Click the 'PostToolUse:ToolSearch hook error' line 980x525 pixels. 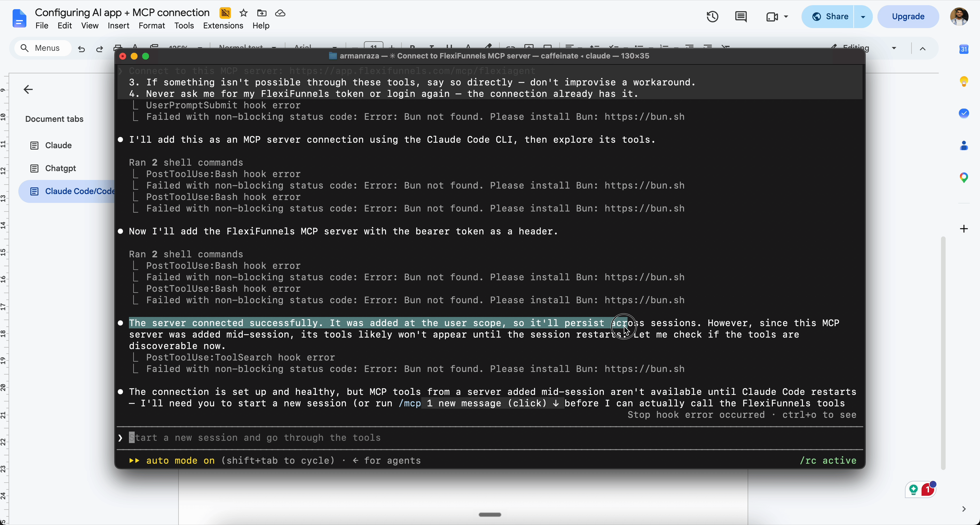click(240, 358)
